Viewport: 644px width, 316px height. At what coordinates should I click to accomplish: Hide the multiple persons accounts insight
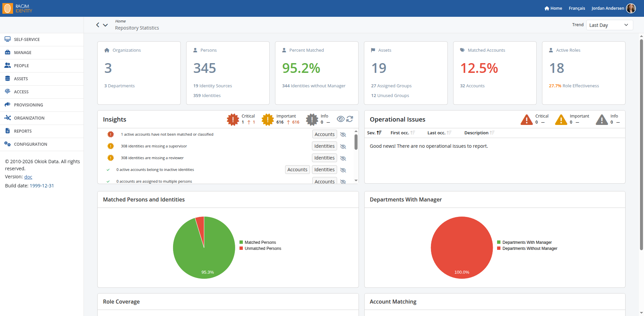pyautogui.click(x=343, y=182)
